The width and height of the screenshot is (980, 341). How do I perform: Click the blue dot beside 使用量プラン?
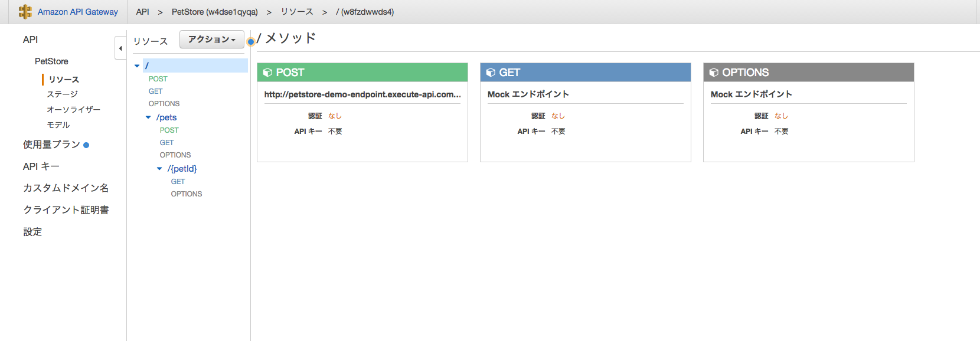tap(86, 145)
